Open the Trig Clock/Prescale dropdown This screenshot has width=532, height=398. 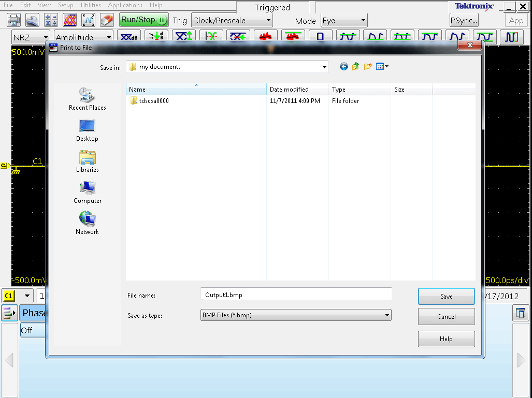(232, 20)
